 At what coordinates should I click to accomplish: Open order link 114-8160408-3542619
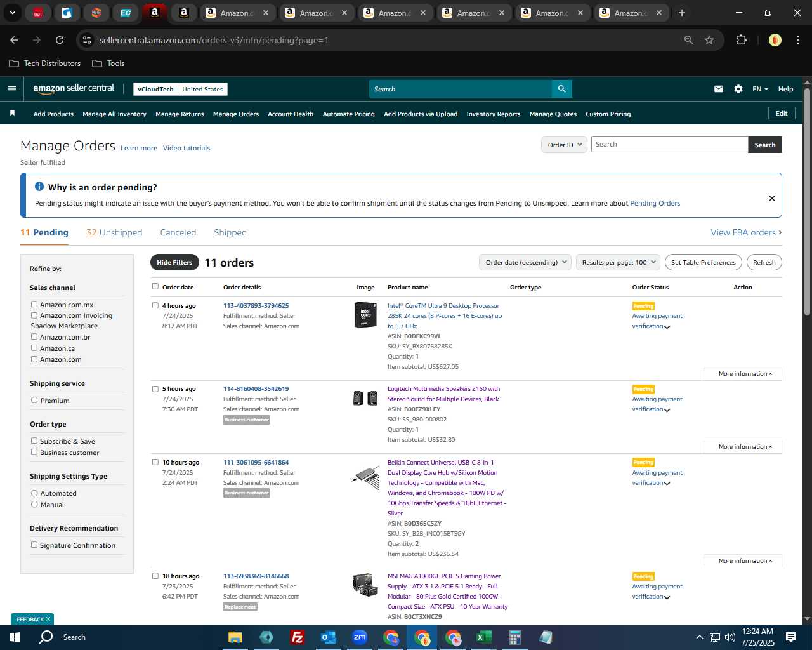point(256,388)
